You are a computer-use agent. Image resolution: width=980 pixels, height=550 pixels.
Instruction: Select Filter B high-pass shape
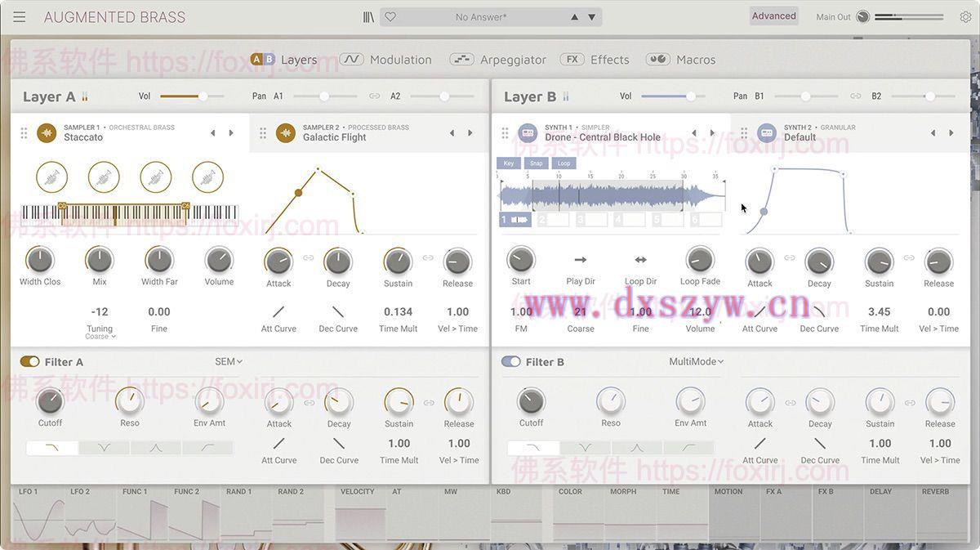point(688,448)
